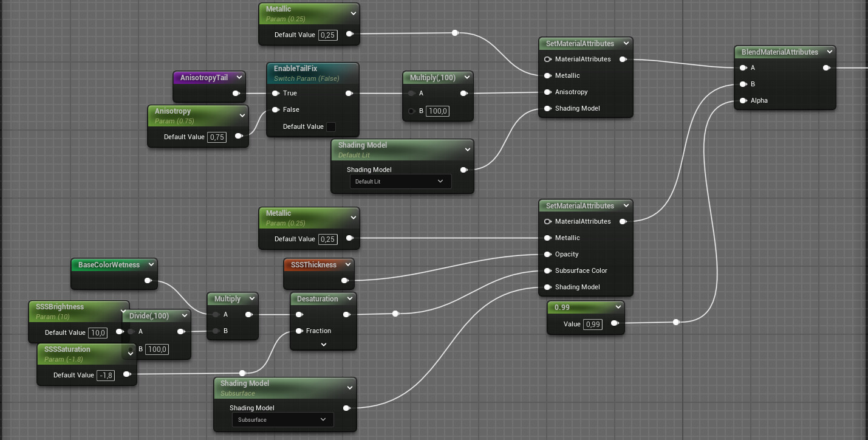Select the SSSBrightness node title
The image size is (868, 440).
pyautogui.click(x=60, y=307)
